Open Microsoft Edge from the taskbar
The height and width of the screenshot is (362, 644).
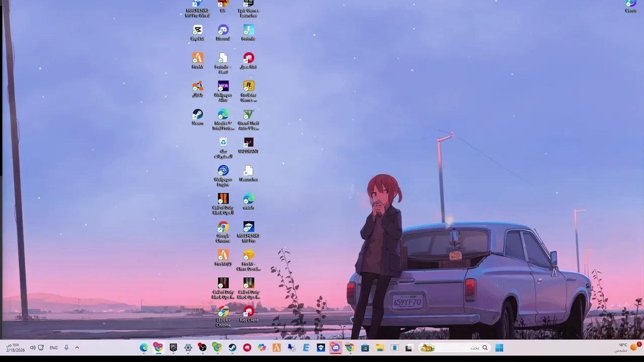click(144, 347)
